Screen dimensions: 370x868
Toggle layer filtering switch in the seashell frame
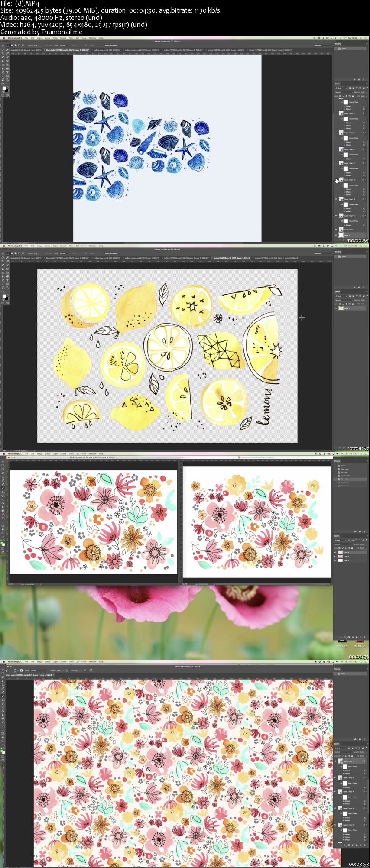click(x=367, y=88)
